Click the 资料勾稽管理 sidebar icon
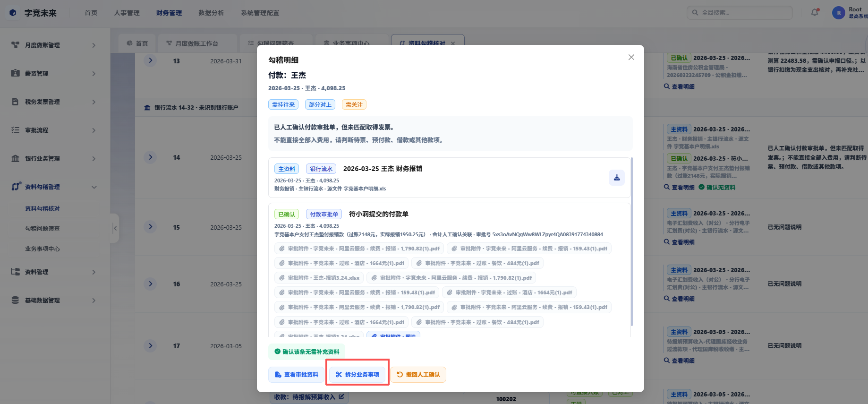Image resolution: width=868 pixels, height=404 pixels. [x=16, y=187]
